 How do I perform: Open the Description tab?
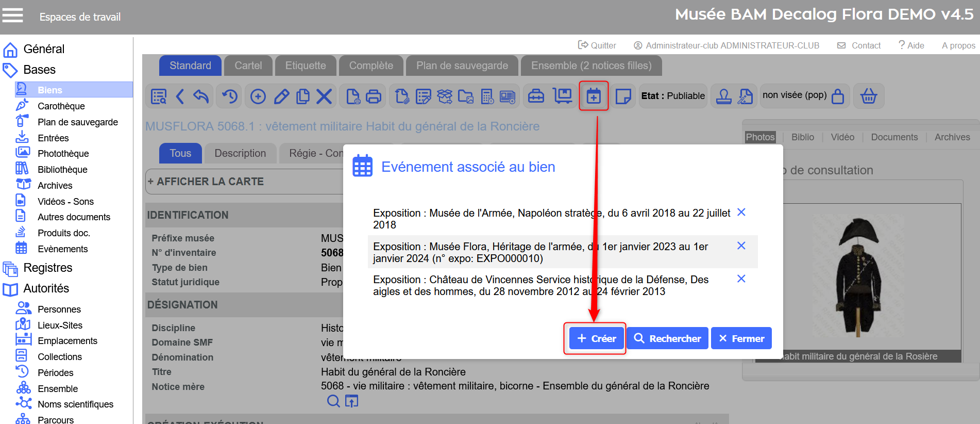pyautogui.click(x=240, y=153)
